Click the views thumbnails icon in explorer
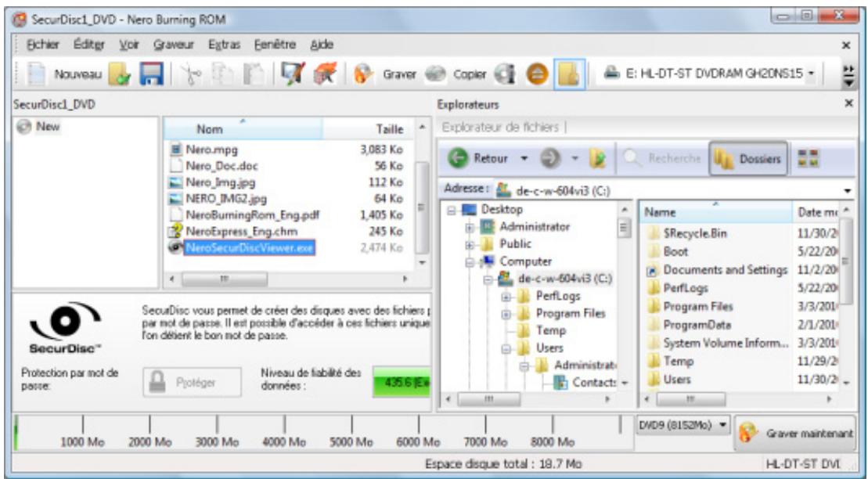The image size is (868, 479). pos(809,159)
